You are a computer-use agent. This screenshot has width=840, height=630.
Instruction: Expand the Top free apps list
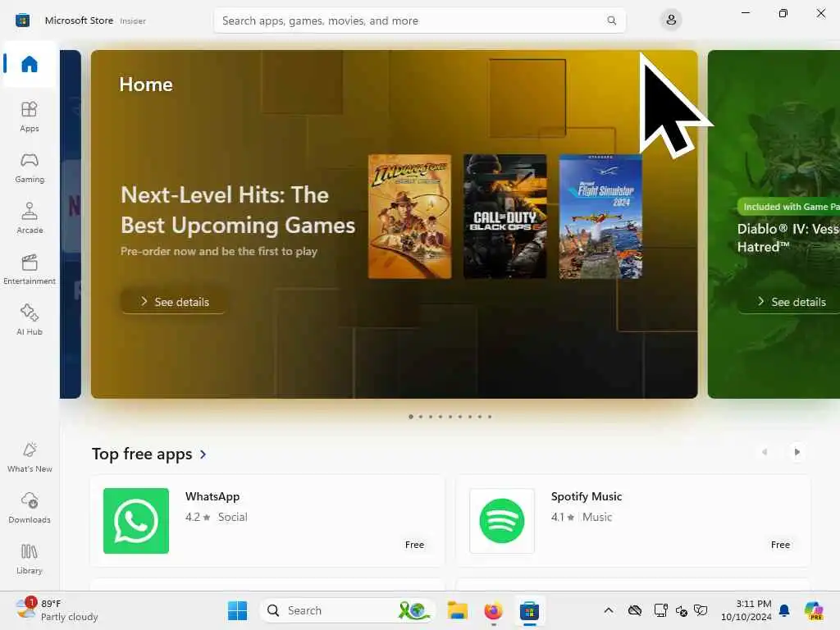click(149, 454)
